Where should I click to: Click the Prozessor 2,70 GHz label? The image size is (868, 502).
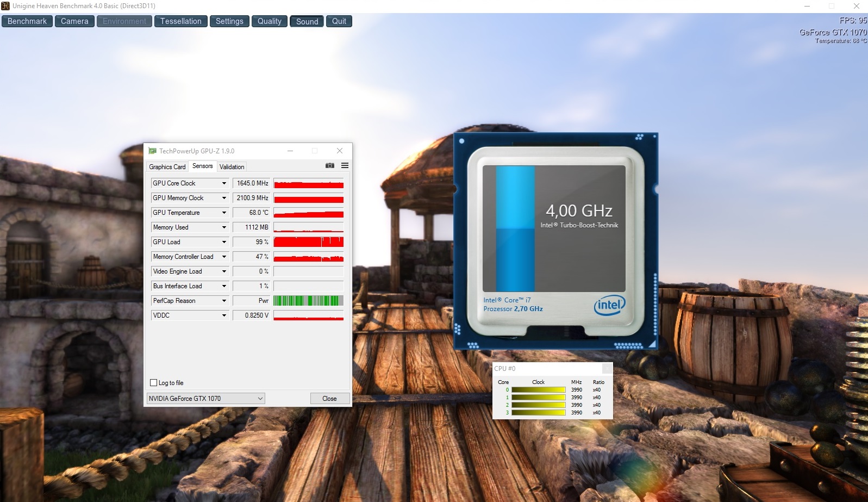point(513,309)
